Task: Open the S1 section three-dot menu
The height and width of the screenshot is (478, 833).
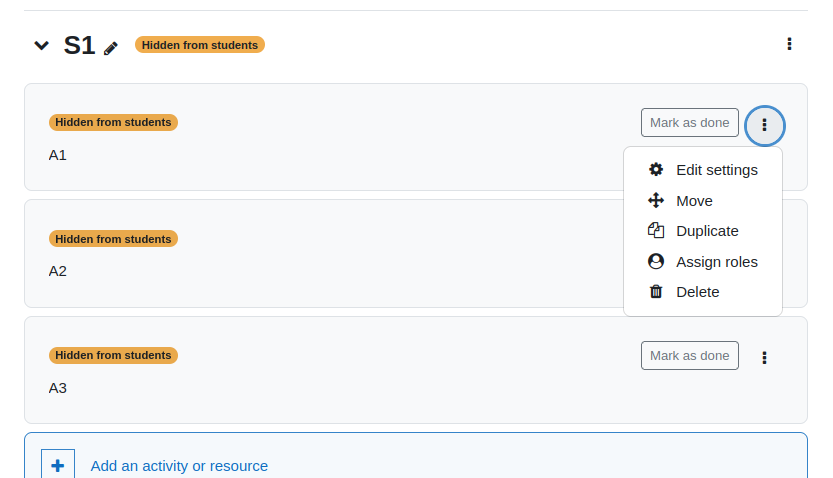Action: click(x=789, y=44)
